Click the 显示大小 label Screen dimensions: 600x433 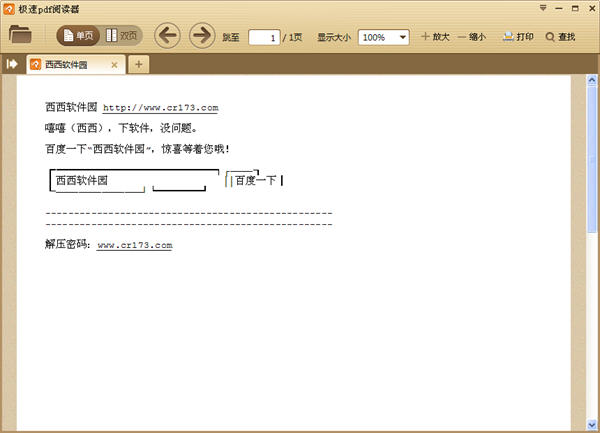coord(334,37)
